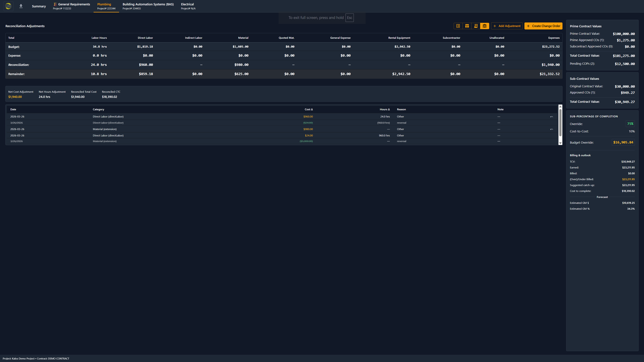Viewport: 644px width, 362px height.
Task: Edit the 75% Override field
Action: 630,124
